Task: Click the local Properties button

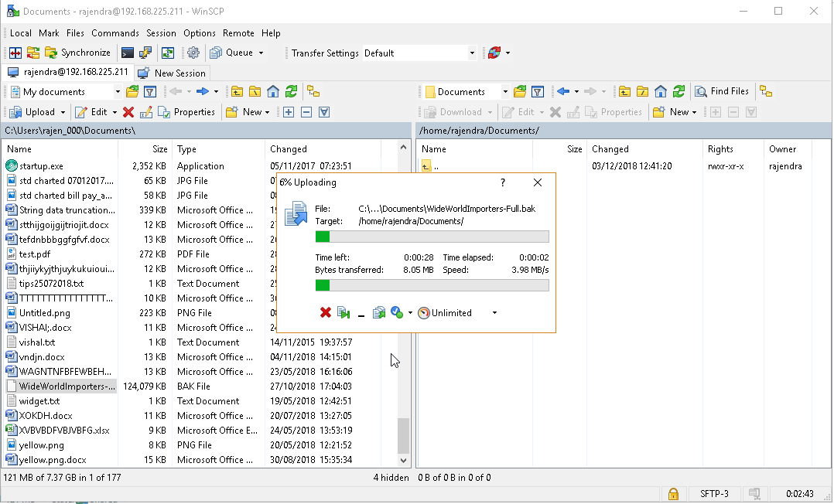Action: point(186,112)
